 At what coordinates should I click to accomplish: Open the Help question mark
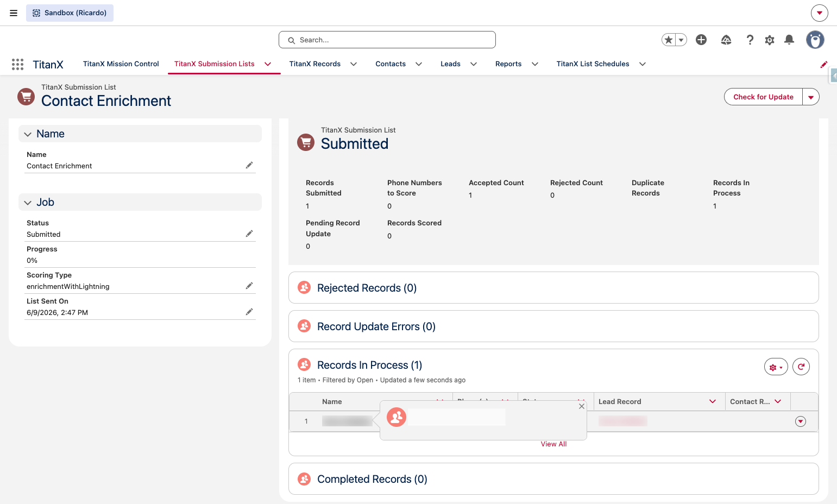pyautogui.click(x=750, y=40)
